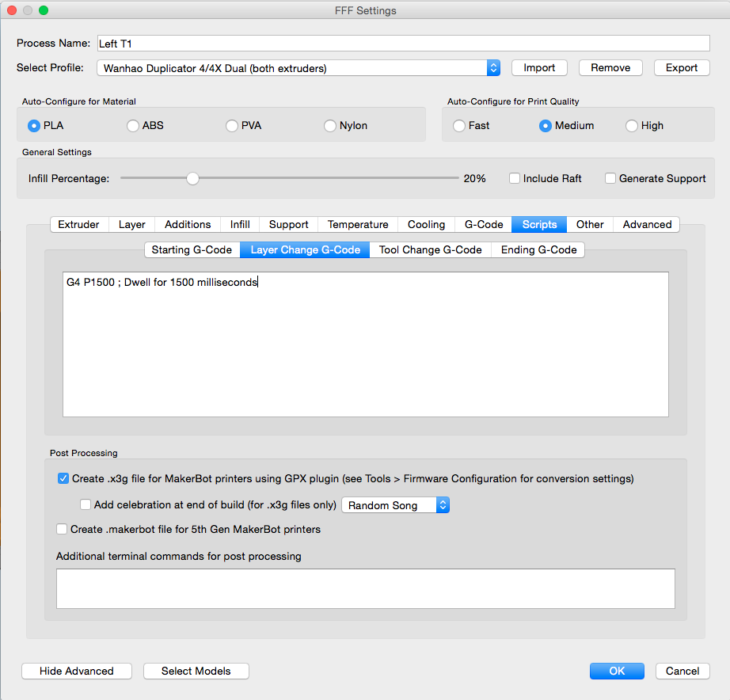Set print quality to Medium
Image resolution: width=730 pixels, height=700 pixels.
tap(546, 126)
